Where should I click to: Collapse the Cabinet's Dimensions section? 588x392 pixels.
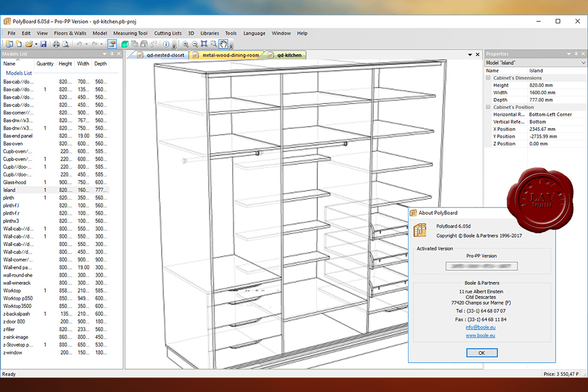point(488,78)
